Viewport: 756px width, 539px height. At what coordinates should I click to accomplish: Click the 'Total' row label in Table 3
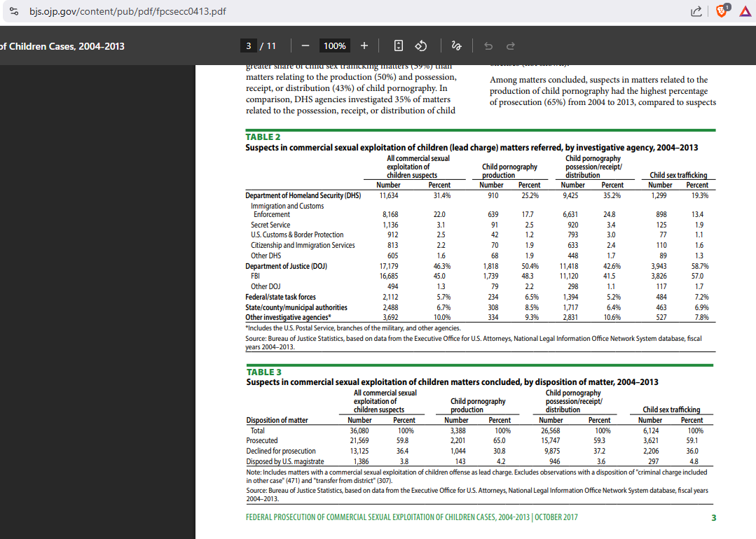tap(257, 430)
